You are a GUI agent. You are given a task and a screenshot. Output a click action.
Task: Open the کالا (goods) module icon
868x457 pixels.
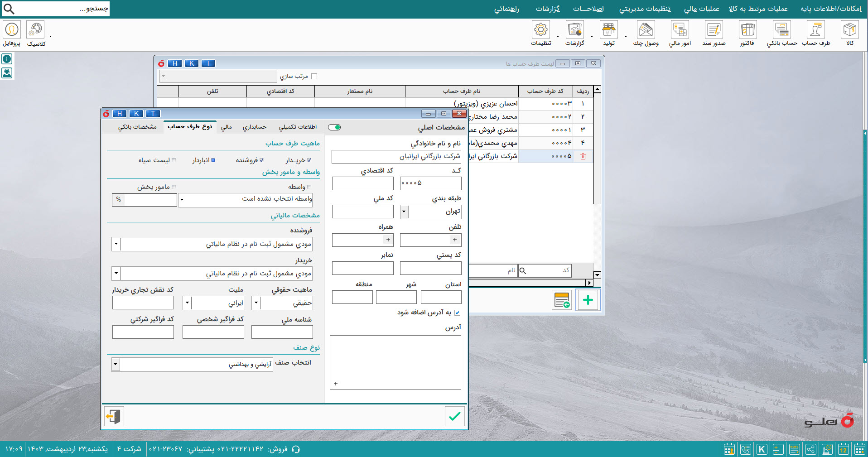click(849, 32)
